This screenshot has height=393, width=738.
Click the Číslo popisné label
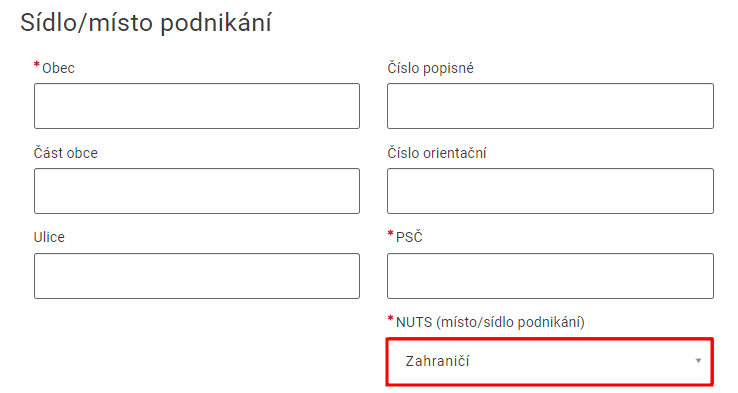pos(430,69)
